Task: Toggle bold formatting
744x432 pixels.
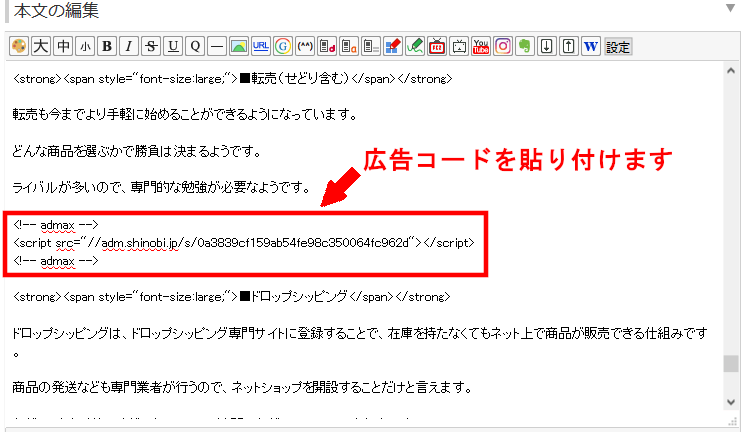Action: tap(107, 47)
